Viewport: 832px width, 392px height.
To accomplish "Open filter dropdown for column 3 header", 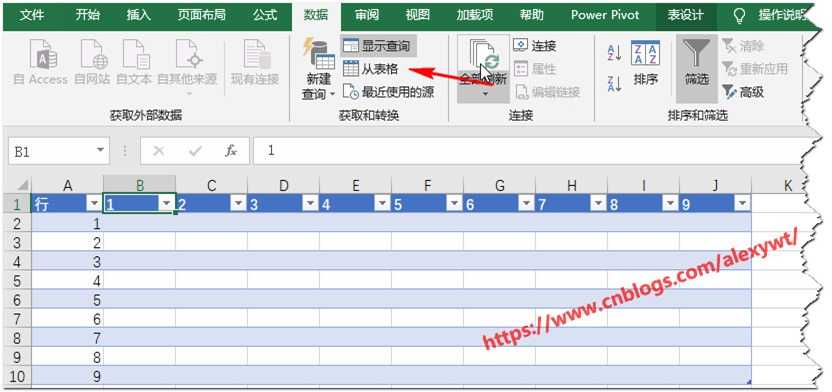I will click(310, 204).
